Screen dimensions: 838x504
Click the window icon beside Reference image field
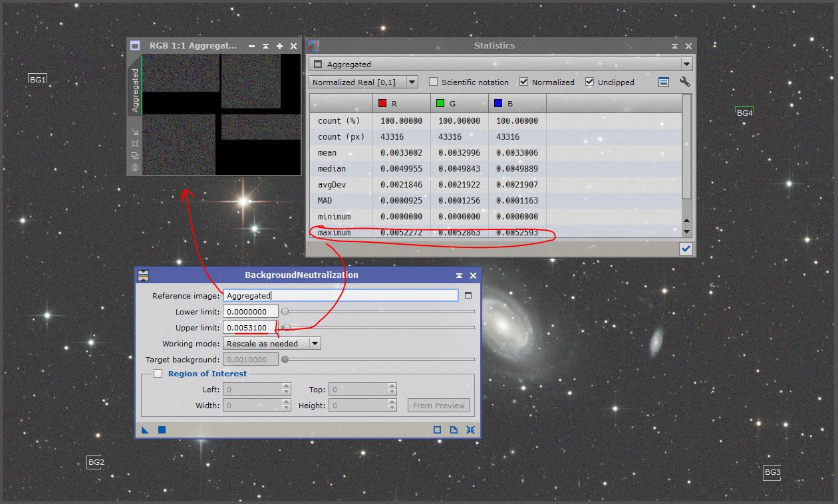(468, 295)
